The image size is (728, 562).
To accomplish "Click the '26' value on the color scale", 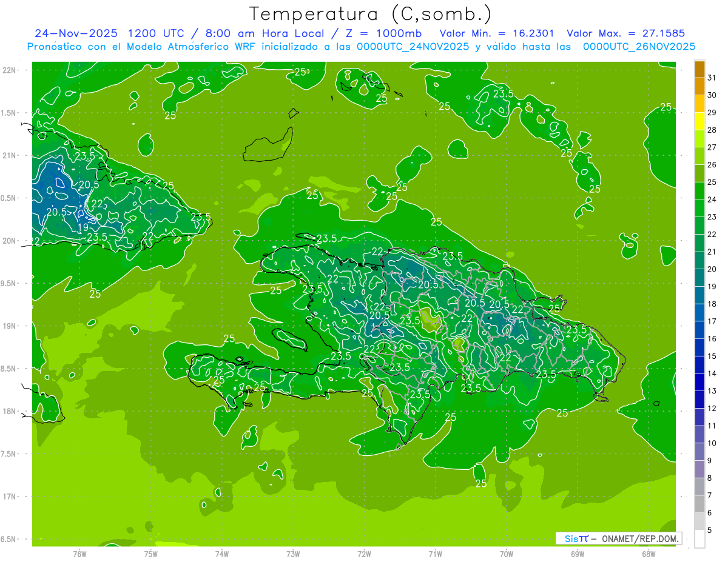I will coord(712,164).
